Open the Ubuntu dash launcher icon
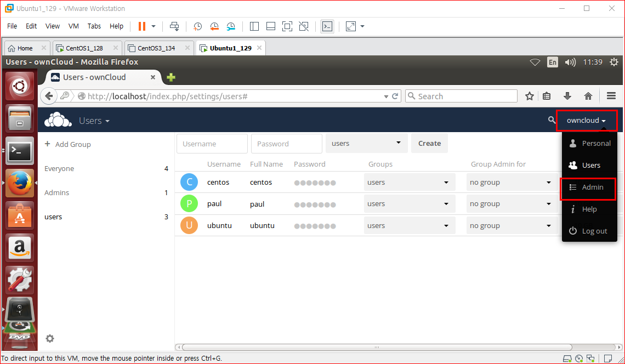 [x=20, y=86]
